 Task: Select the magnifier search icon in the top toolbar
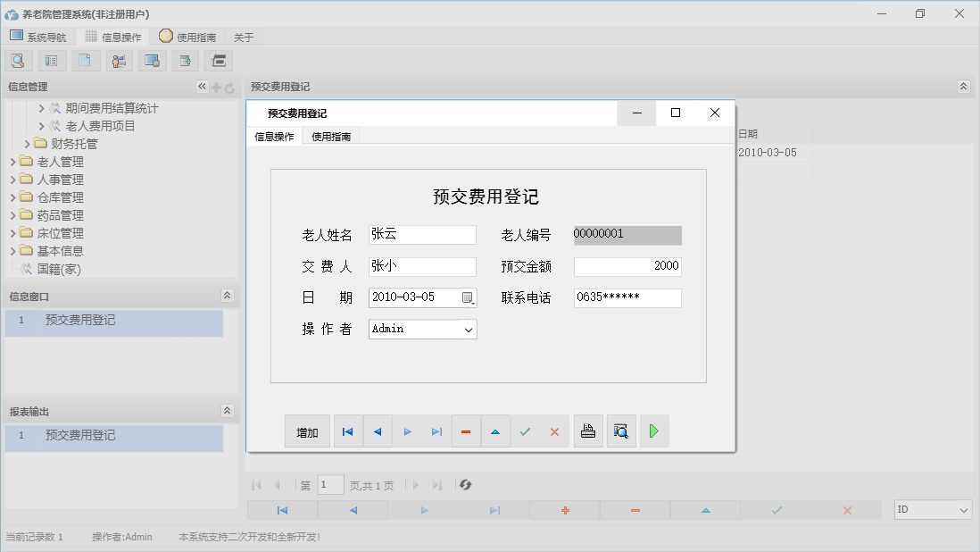(x=18, y=60)
